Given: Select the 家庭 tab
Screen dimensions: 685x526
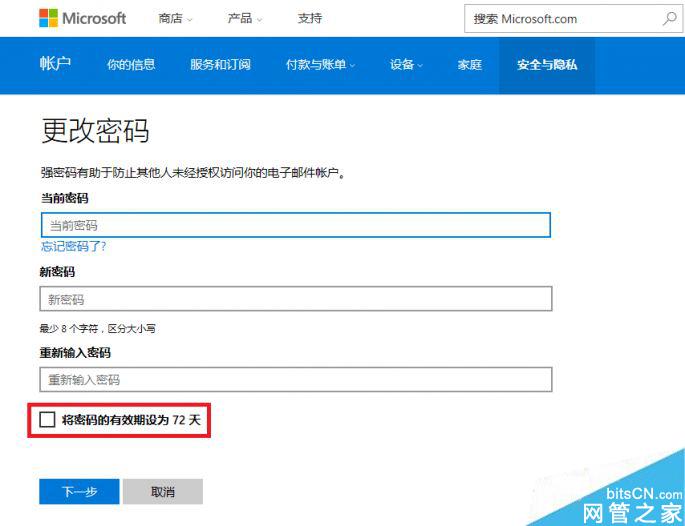Looking at the screenshot, I should click(x=470, y=65).
